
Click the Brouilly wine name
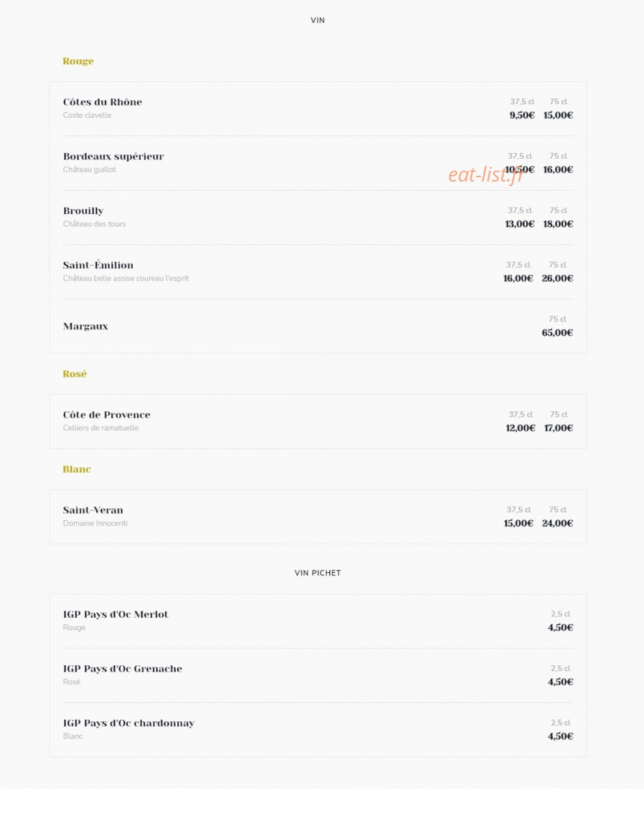83,211
